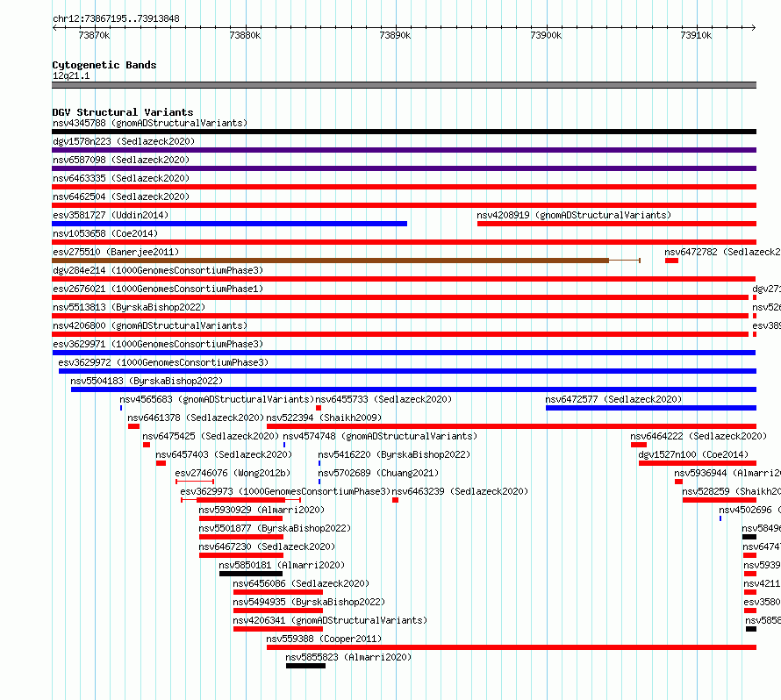Open nsv5513813 ByrskaBishop2022 variant
The width and height of the screenshot is (781, 700).
(x=129, y=307)
